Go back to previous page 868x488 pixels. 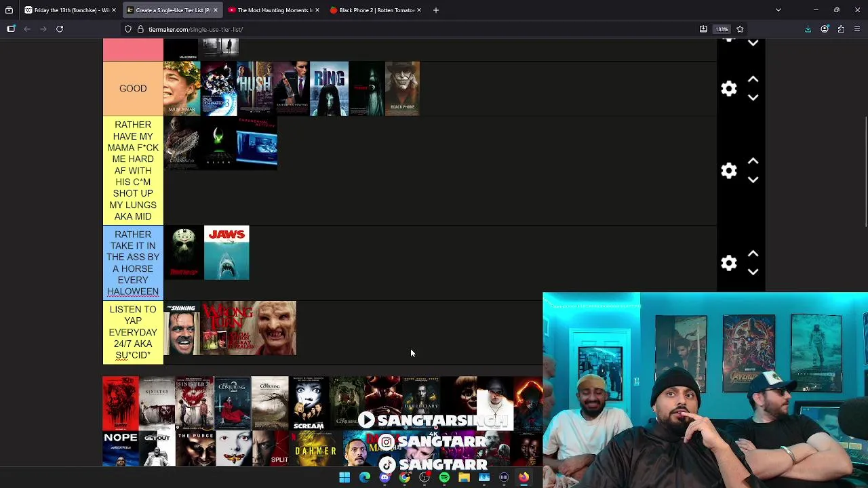pyautogui.click(x=27, y=29)
